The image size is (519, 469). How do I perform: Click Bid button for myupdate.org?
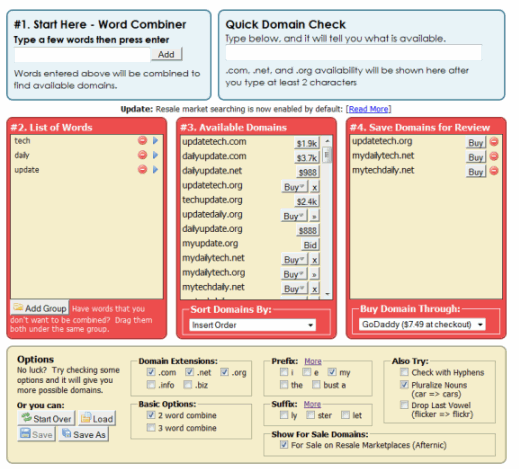[x=310, y=245]
